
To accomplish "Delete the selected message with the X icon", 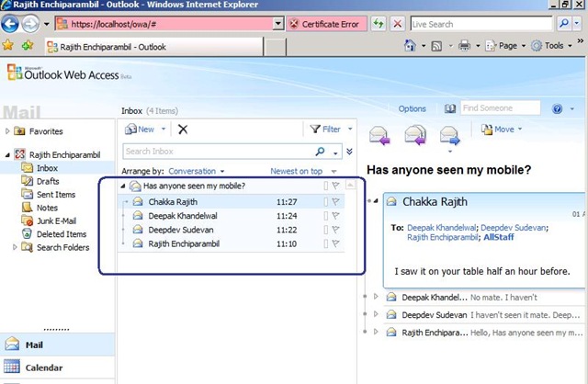I will [x=183, y=130].
